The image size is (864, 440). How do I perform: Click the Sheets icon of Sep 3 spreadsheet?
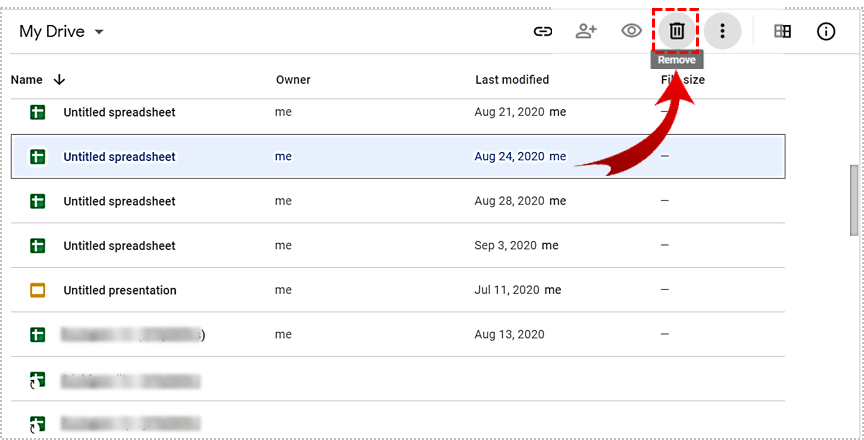click(x=38, y=246)
